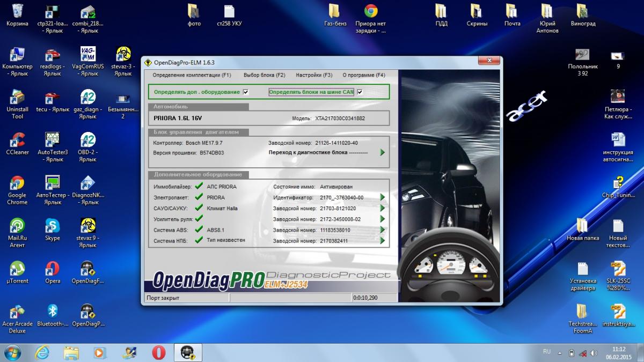
Task: Open the CCleaner desktop shortcut
Action: coord(17,141)
